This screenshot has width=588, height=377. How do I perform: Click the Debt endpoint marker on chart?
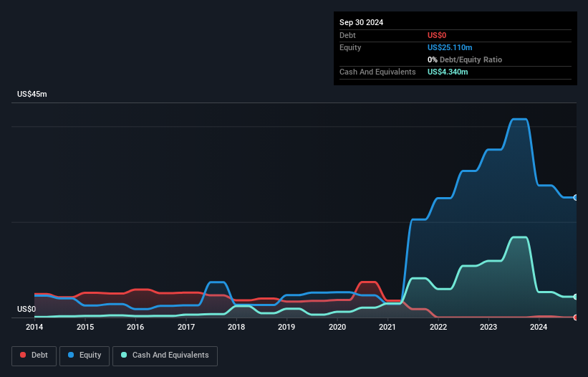[576, 318]
